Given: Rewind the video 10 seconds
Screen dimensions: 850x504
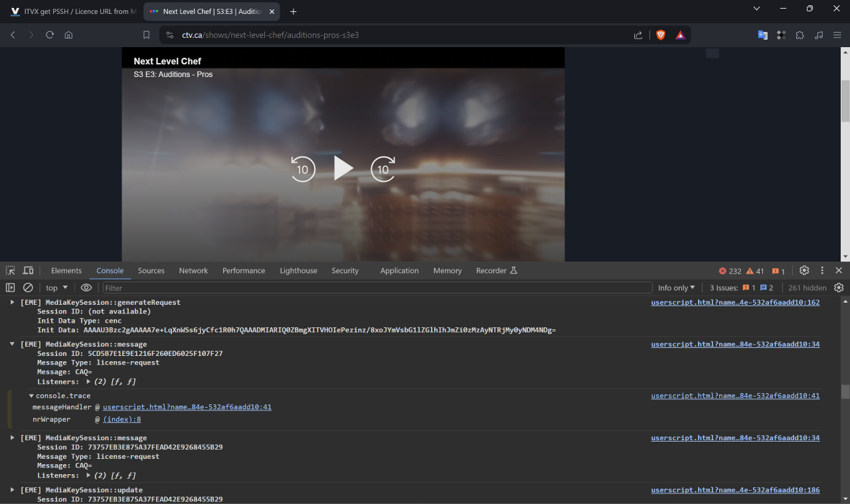Looking at the screenshot, I should [303, 169].
